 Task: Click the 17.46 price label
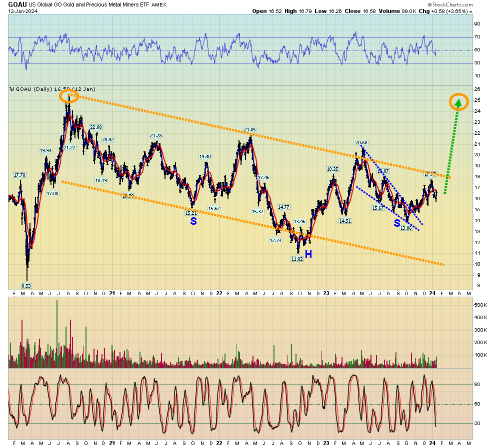click(263, 178)
